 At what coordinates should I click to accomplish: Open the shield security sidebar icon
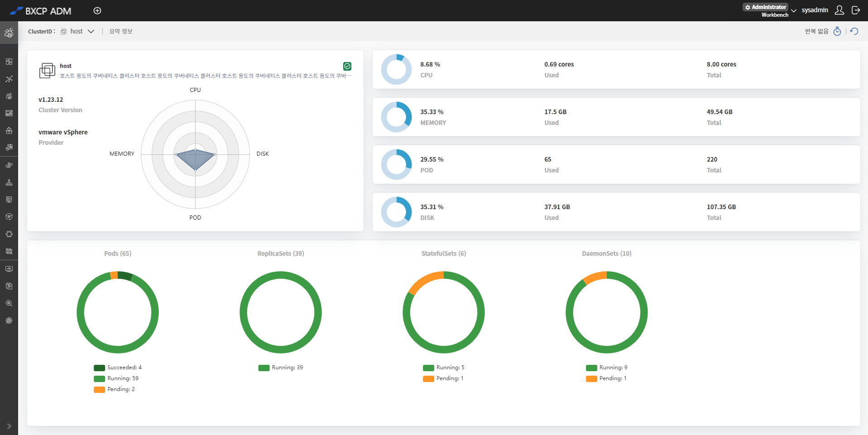[9, 217]
